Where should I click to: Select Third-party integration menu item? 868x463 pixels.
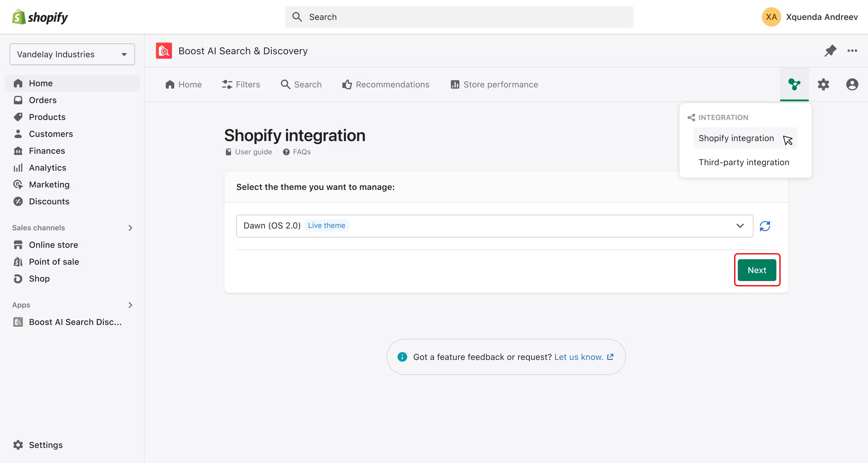point(744,162)
